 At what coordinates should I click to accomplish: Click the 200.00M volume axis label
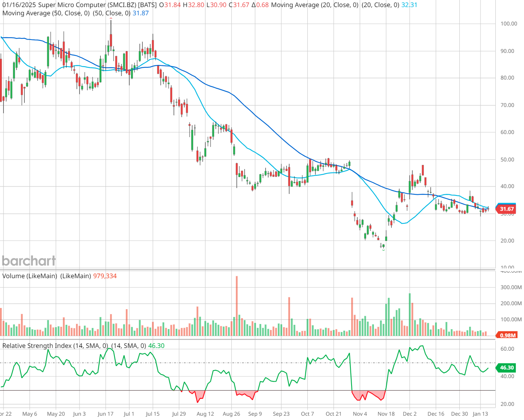click(x=511, y=303)
